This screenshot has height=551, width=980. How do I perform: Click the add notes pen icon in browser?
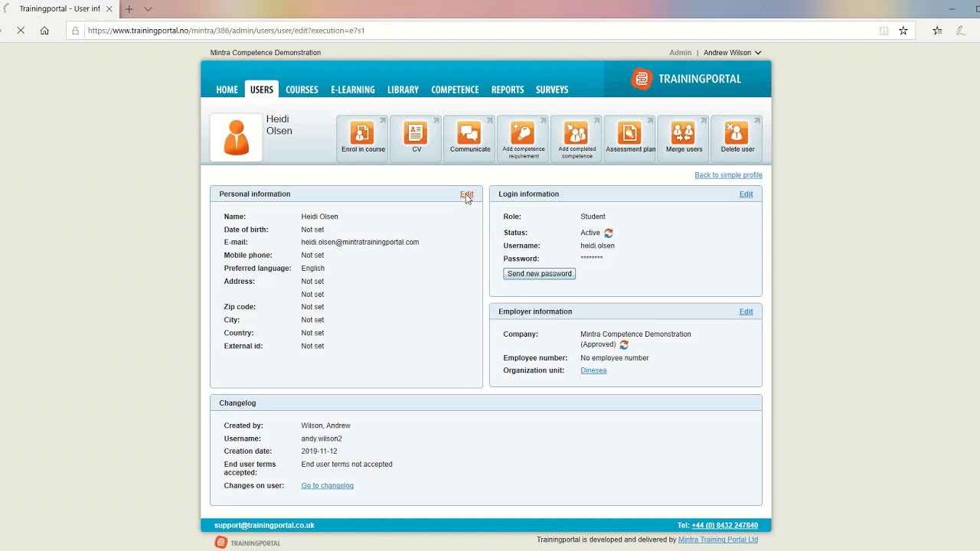click(x=961, y=31)
